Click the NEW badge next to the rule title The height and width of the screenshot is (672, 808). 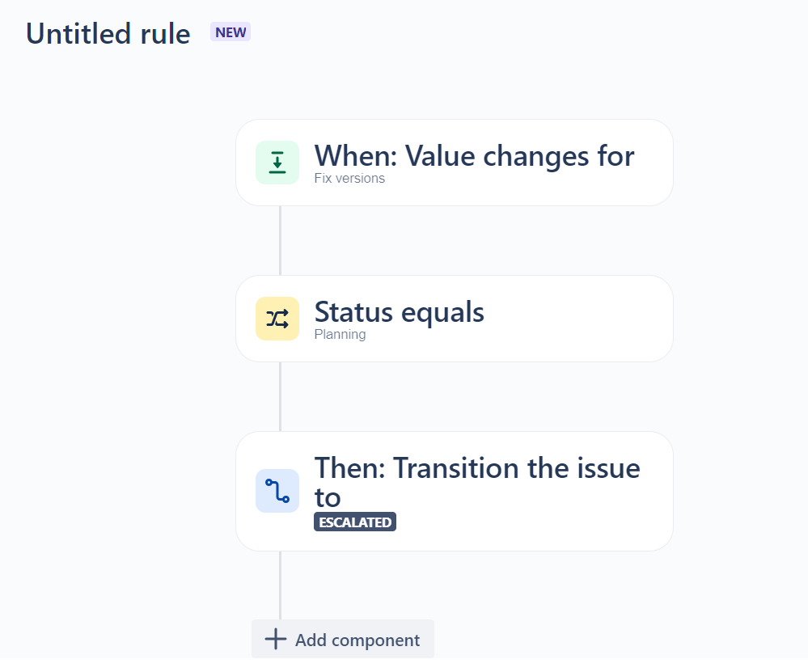pyautogui.click(x=230, y=32)
